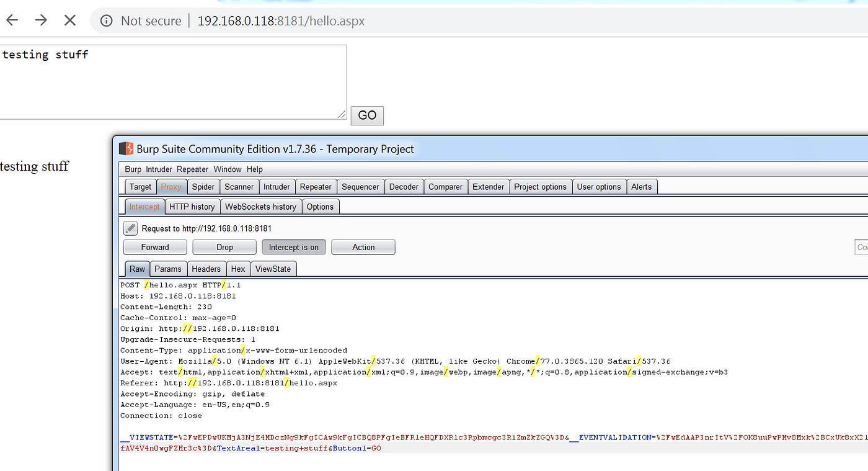Click the Request to http://192.168.0.118:8181 label
The image size is (868, 471).
206,228
